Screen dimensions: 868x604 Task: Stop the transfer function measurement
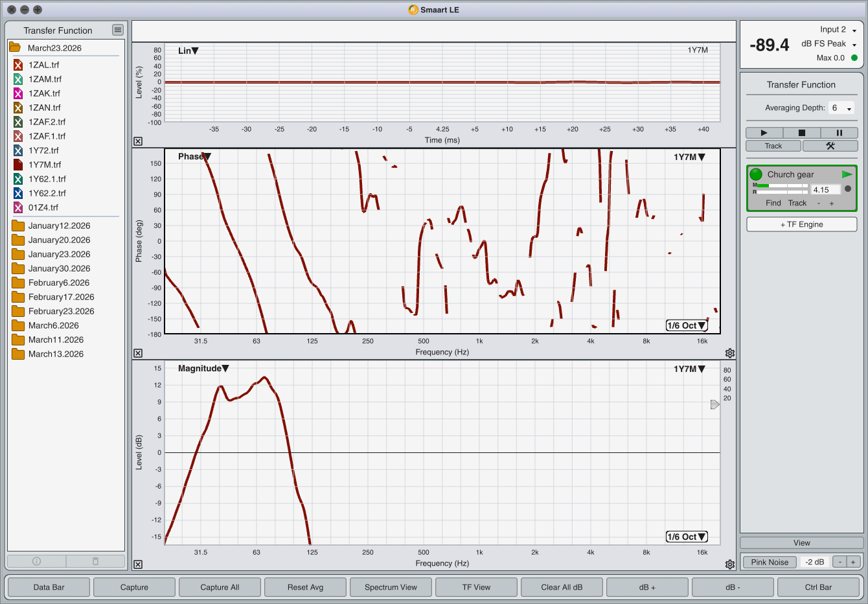(x=801, y=133)
